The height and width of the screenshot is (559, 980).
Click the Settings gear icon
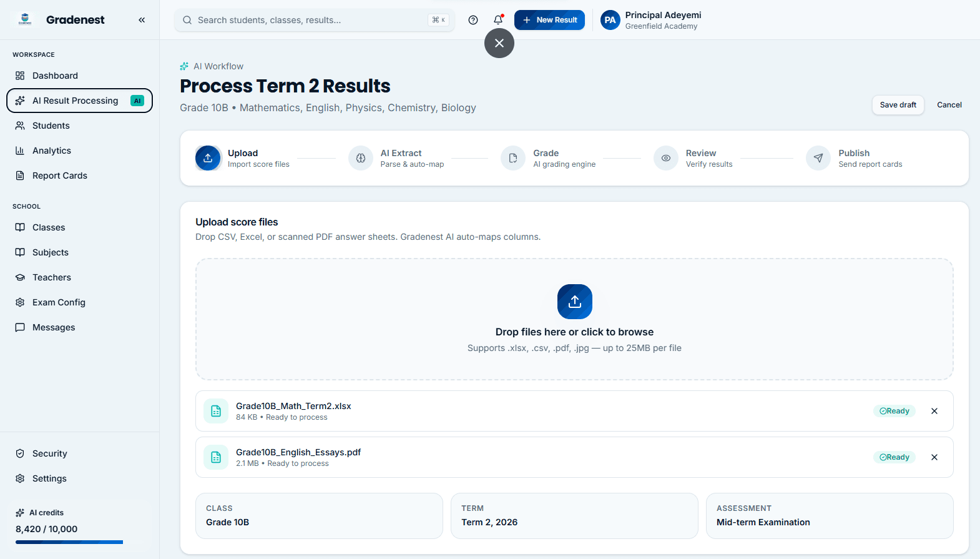[20, 478]
